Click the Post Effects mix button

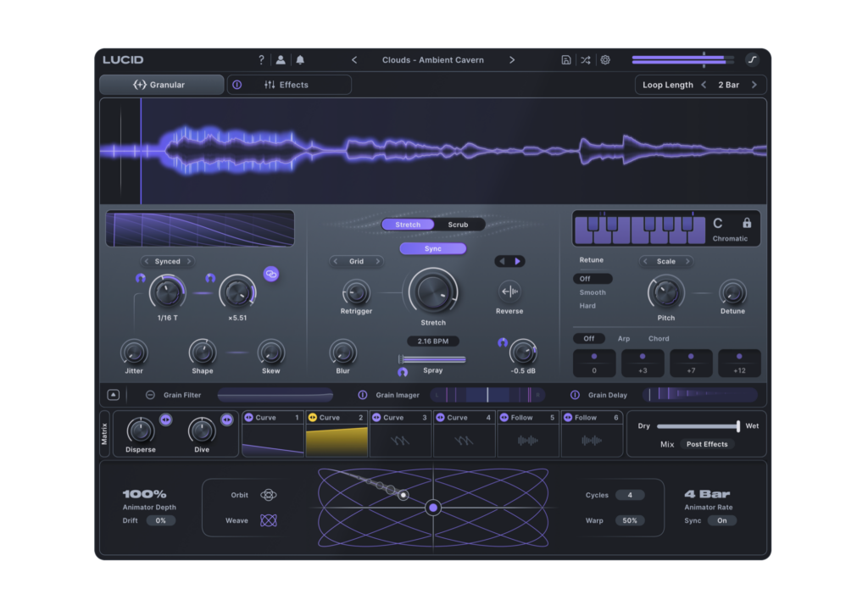pyautogui.click(x=707, y=444)
